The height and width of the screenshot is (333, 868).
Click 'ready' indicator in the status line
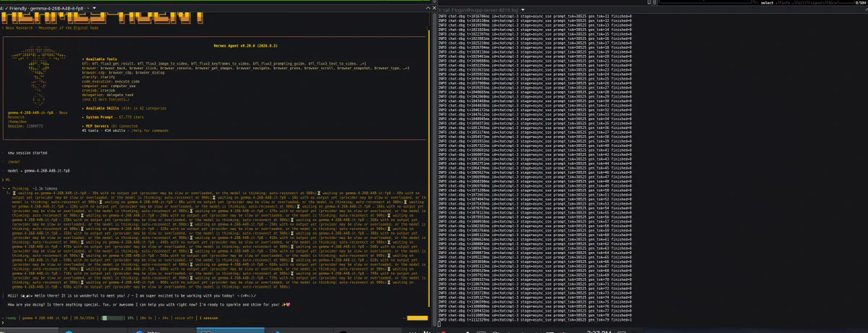11,317
